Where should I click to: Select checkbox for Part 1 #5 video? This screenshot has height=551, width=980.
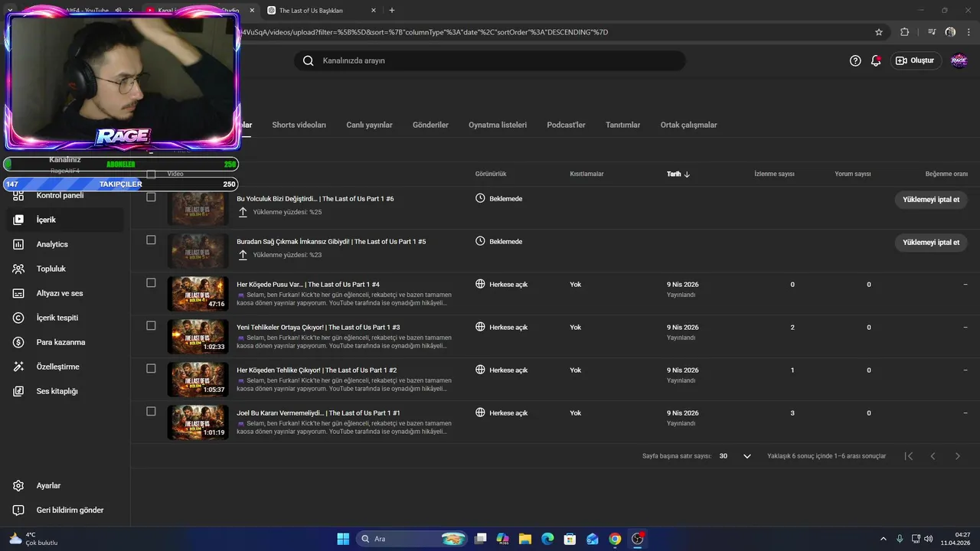151,240
